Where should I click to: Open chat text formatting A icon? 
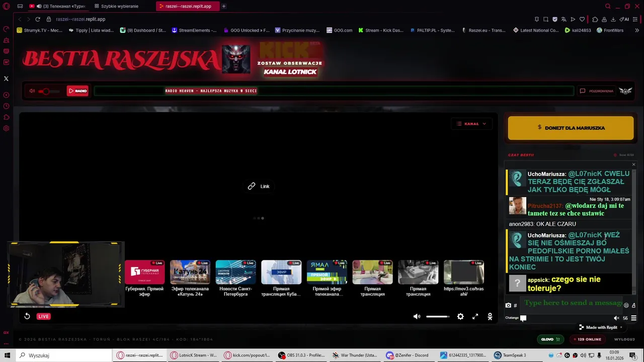(633, 305)
